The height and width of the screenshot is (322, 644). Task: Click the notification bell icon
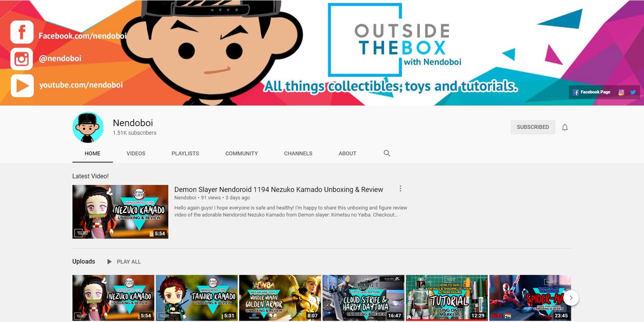coord(565,127)
